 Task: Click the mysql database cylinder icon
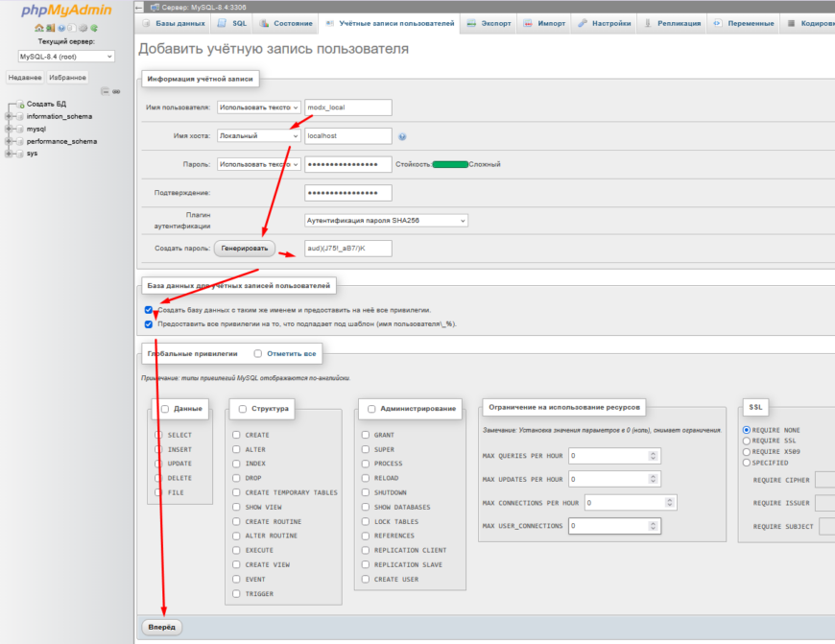(x=20, y=129)
